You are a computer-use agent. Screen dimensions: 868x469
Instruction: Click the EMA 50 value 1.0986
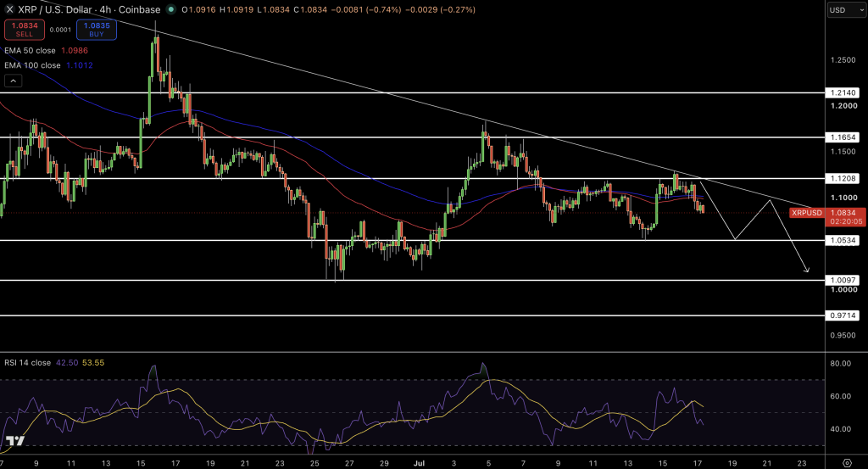75,50
